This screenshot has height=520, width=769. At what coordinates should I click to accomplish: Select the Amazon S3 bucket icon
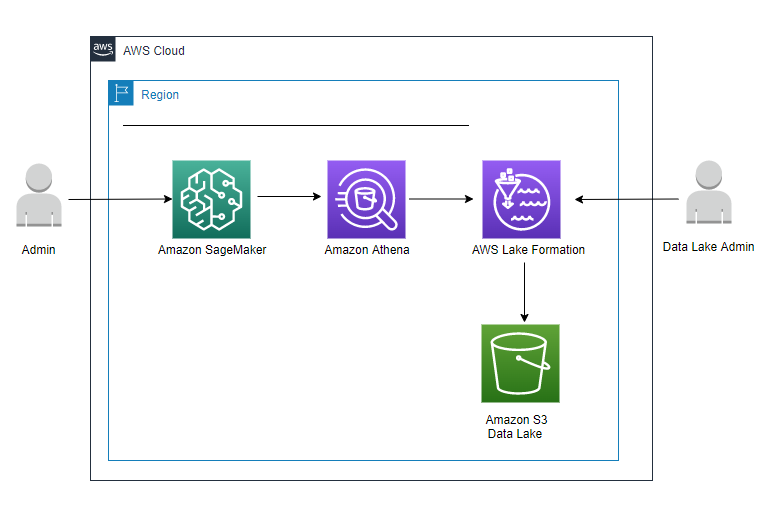coord(520,364)
